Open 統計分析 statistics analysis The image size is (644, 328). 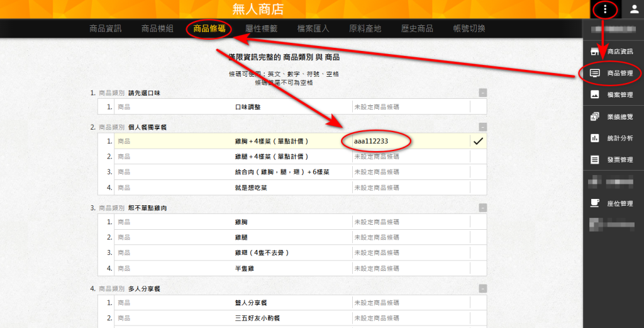pos(613,138)
